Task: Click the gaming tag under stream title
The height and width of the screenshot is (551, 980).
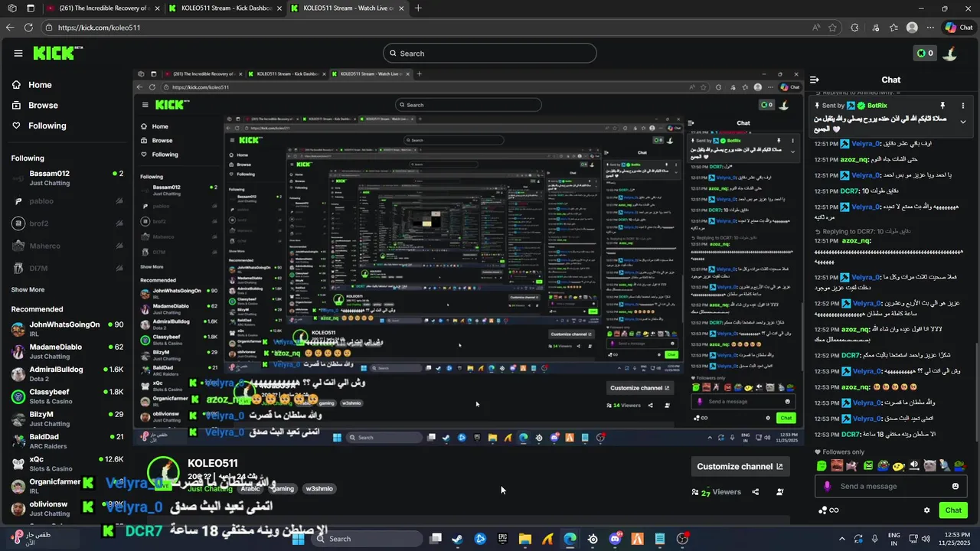Action: [x=283, y=488]
